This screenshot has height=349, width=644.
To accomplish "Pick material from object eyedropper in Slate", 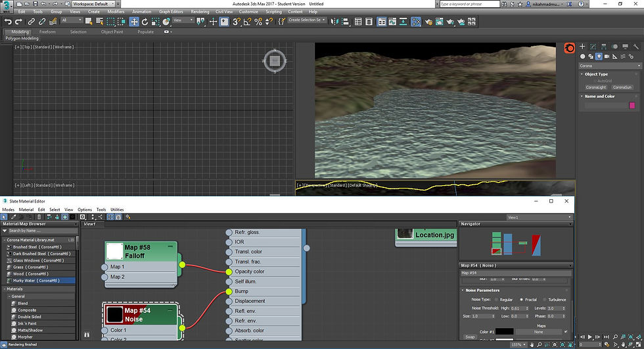I will 13,217.
